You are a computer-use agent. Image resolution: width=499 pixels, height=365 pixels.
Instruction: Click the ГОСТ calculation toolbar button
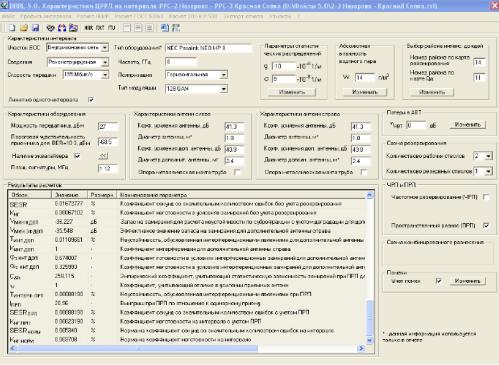(100, 28)
